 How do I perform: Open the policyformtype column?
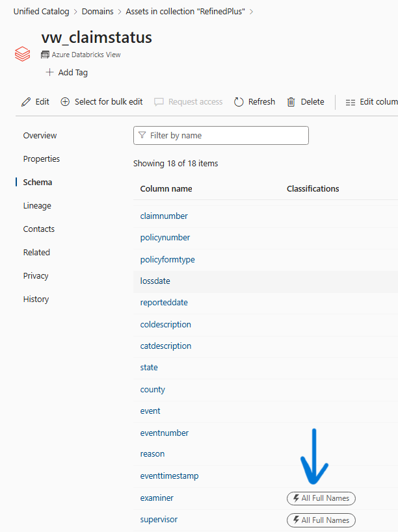coord(167,260)
